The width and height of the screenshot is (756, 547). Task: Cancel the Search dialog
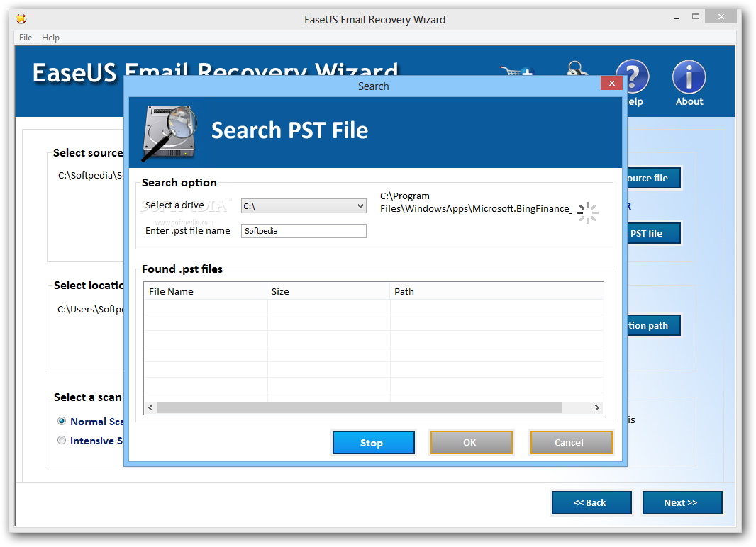pyautogui.click(x=571, y=443)
